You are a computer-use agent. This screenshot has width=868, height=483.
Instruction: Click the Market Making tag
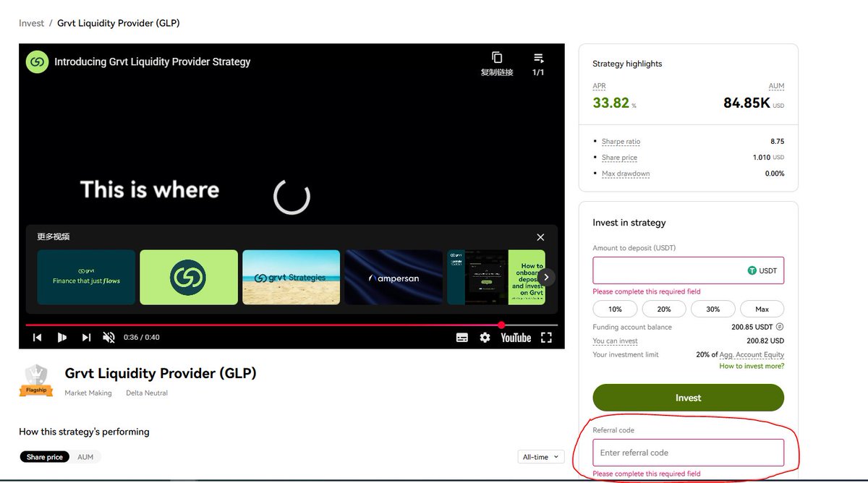(88, 393)
